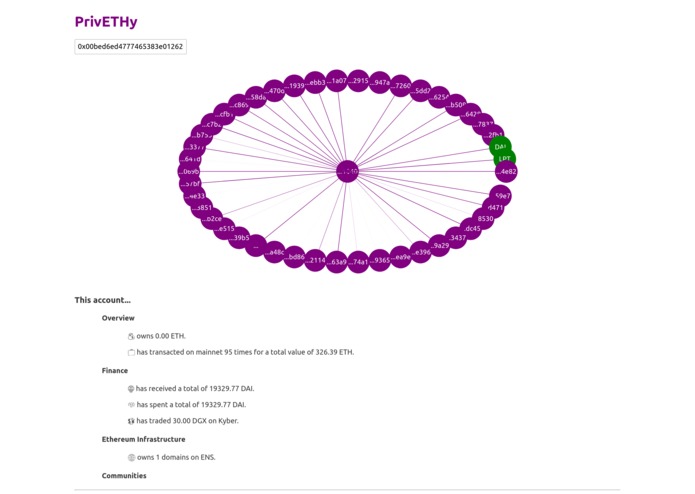This screenshot has height=494, width=695.
Task: Click 'has received a total of 19329.77 DAI.'
Action: click(195, 389)
